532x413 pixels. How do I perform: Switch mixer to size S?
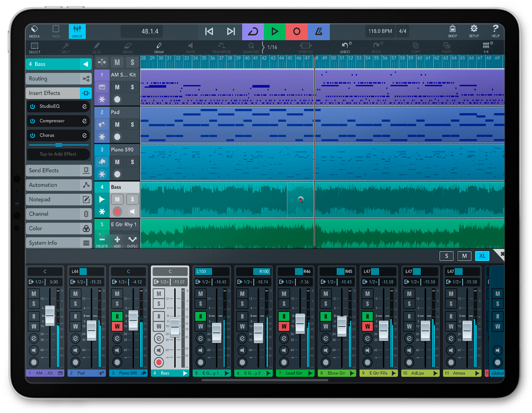tap(446, 256)
